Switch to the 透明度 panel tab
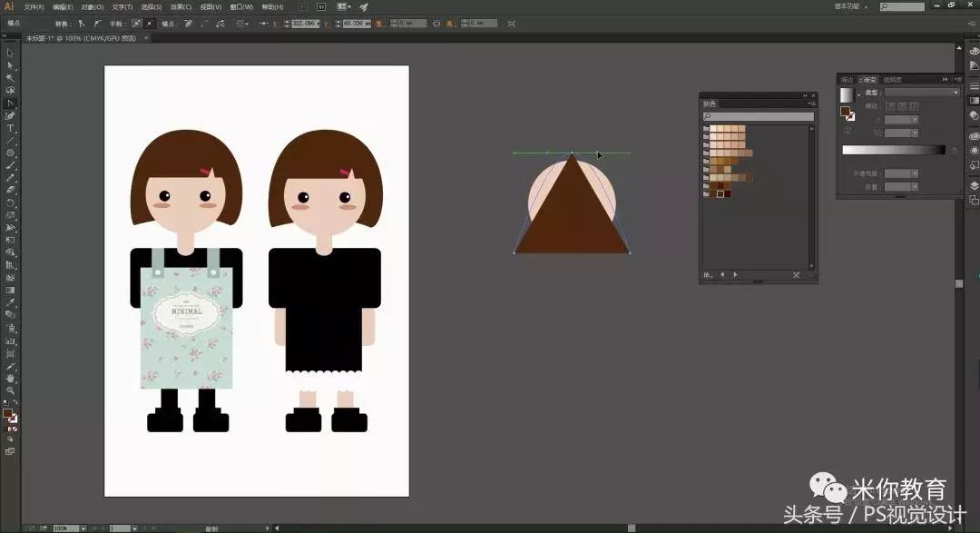The width and height of the screenshot is (980, 533). (893, 80)
